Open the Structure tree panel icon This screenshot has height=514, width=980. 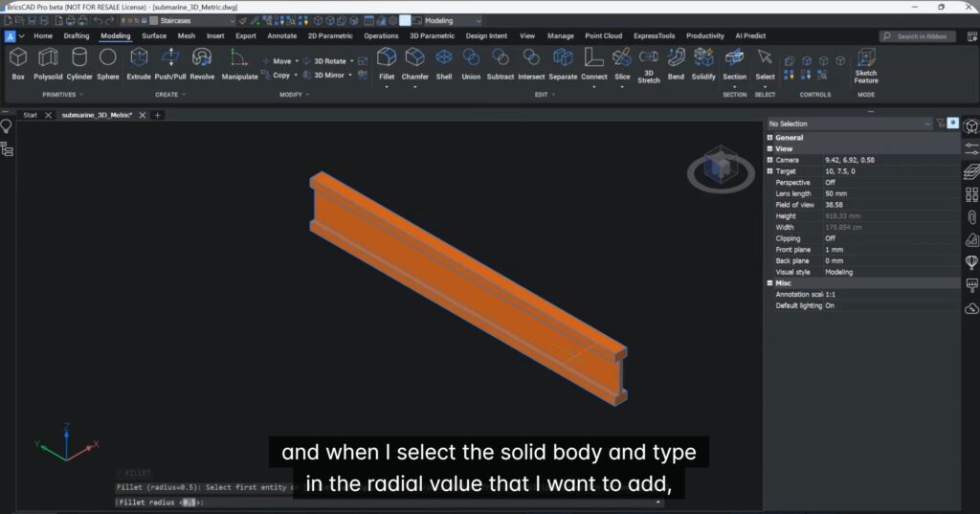7,148
